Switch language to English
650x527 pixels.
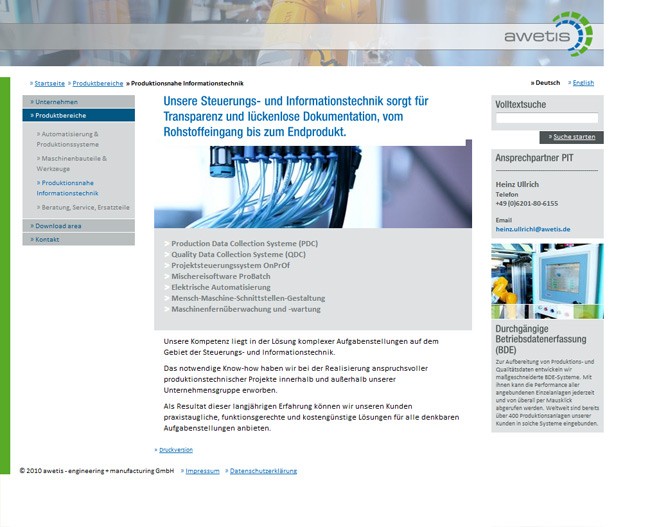point(583,83)
